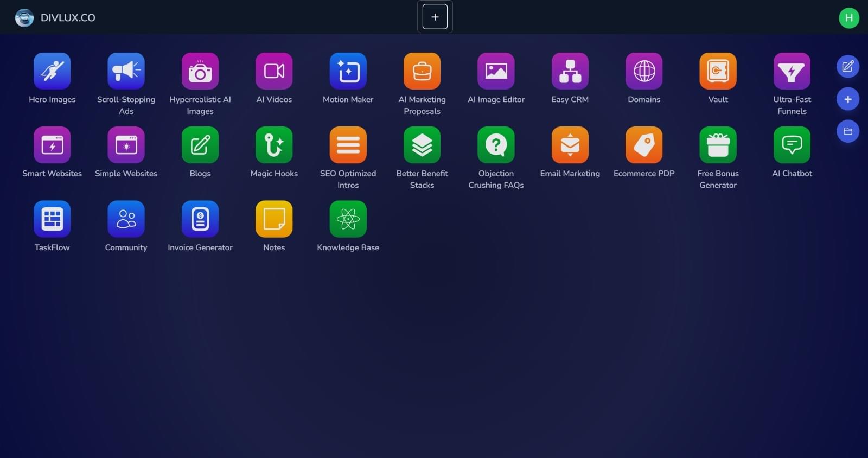
Task: Launch Scroll-Stopping Ads megaphone icon
Action: point(126,71)
